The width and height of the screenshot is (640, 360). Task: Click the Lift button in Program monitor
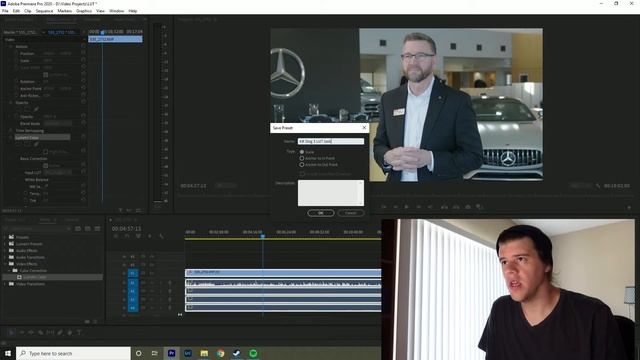tap(444, 207)
